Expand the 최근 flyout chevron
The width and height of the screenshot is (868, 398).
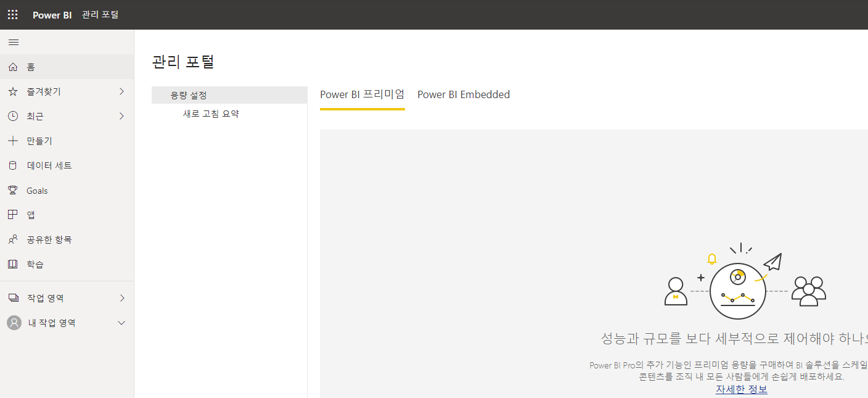(x=121, y=116)
